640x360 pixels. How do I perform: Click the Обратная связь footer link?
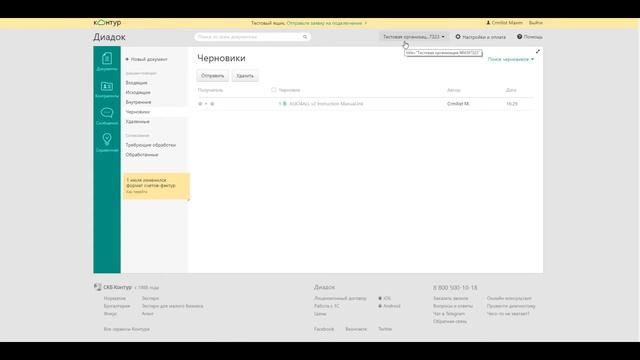pos(450,322)
